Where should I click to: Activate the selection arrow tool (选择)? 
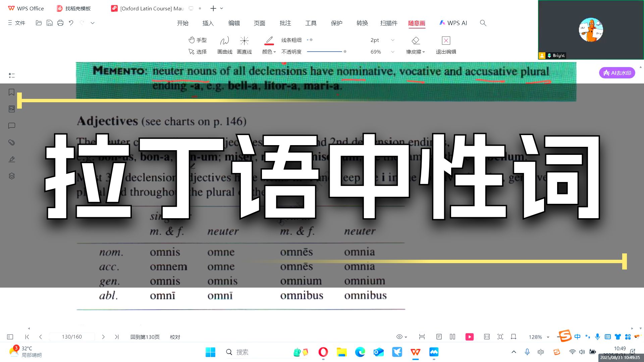click(198, 52)
